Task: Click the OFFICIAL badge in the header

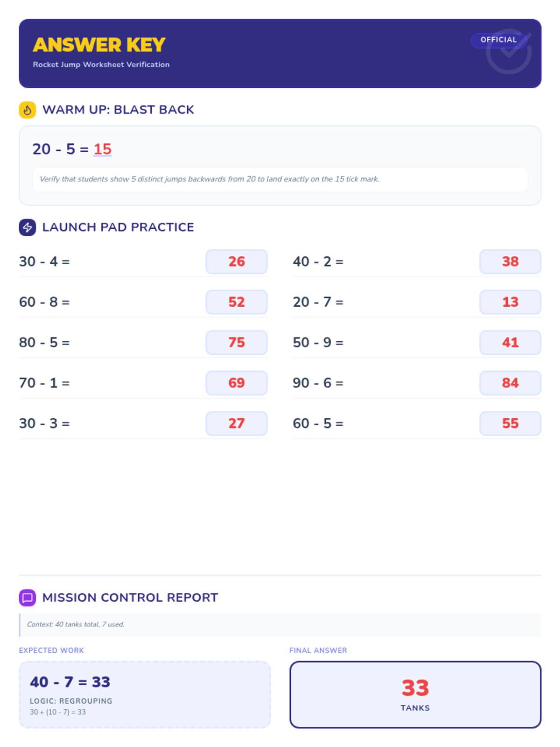Action: [498, 40]
